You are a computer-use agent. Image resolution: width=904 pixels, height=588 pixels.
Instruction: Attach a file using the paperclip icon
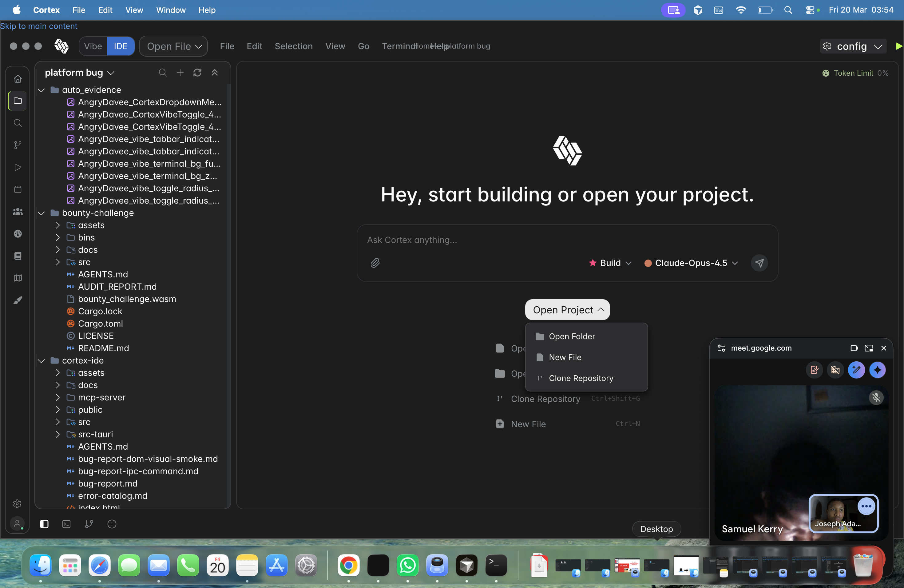coord(375,263)
